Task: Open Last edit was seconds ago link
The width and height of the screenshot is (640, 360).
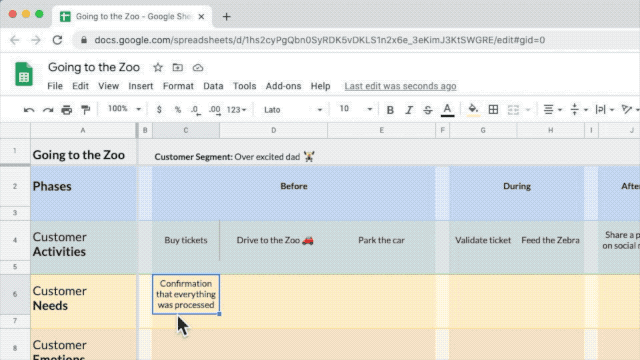Action: [x=400, y=86]
